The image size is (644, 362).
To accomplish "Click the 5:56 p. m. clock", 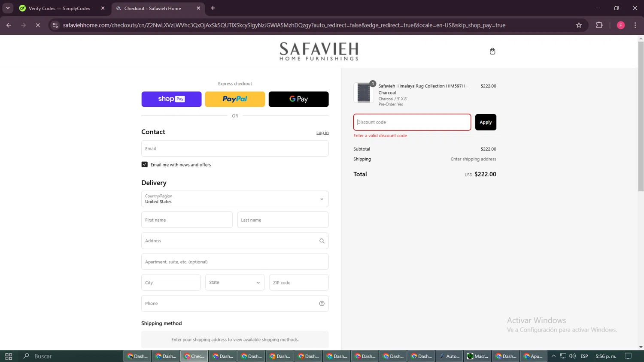I will tap(606, 356).
